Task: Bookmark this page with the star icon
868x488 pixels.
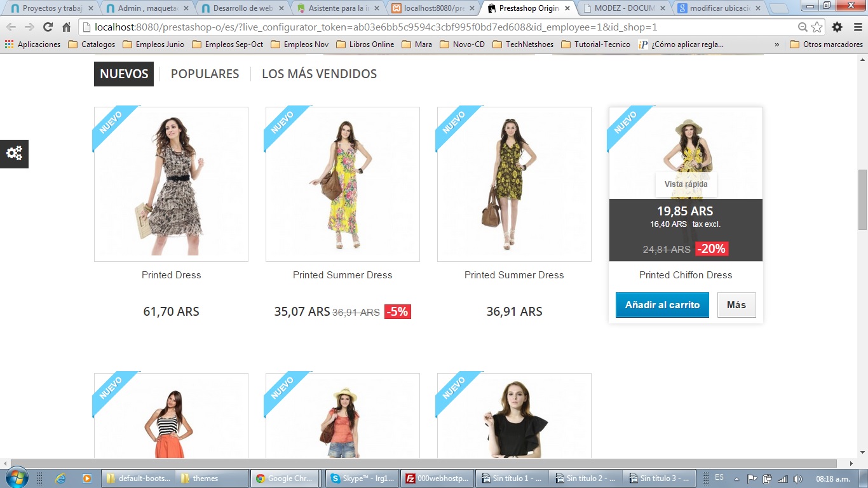Action: coord(817,27)
